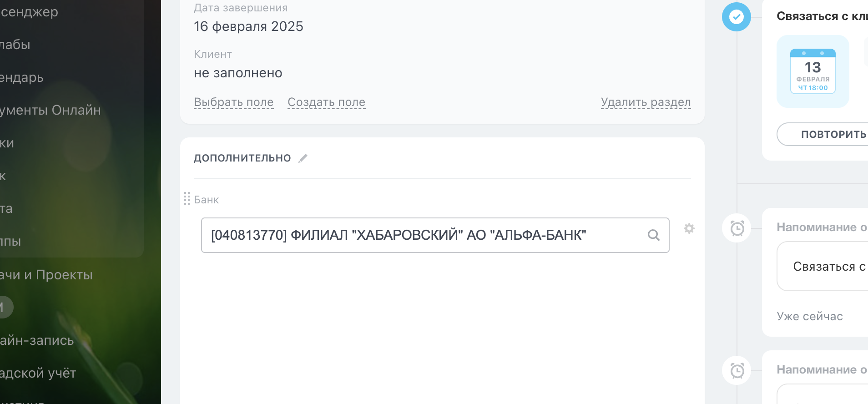Click the Создать поле link
This screenshot has width=868, height=404.
tap(326, 102)
